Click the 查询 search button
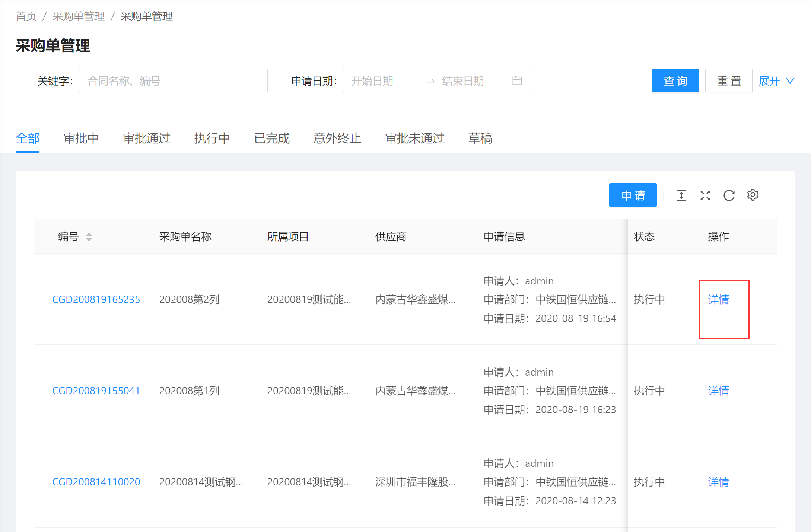811x532 pixels. pyautogui.click(x=675, y=80)
